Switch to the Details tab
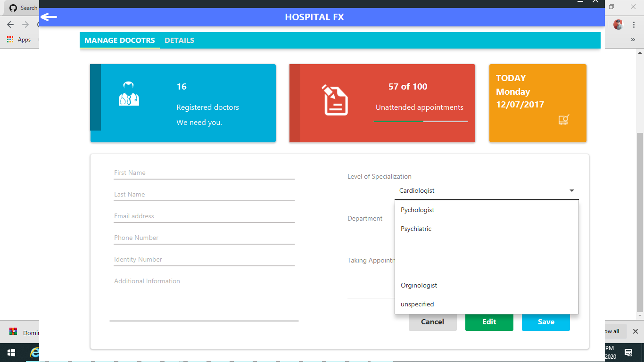Viewport: 644px width, 362px height. 179,41
